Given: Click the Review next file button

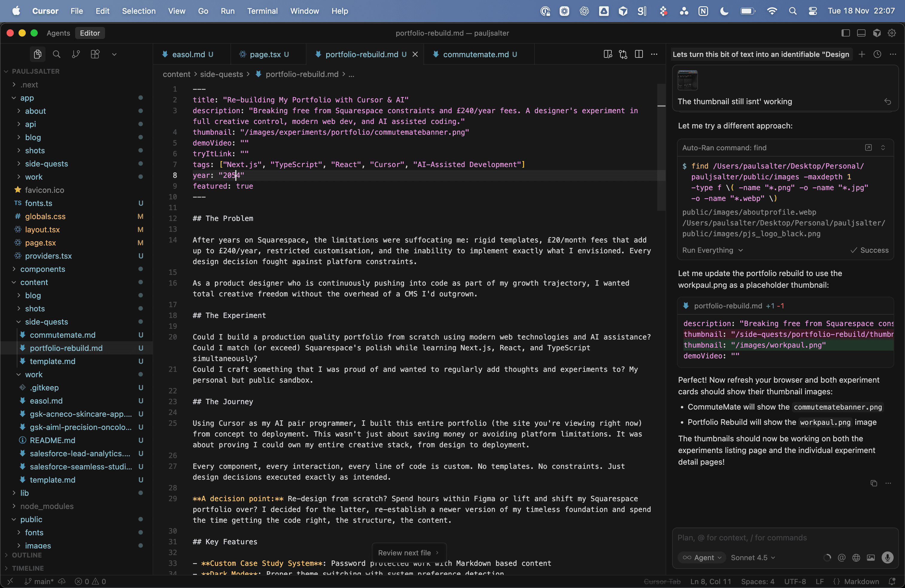Looking at the screenshot, I should tap(409, 552).
